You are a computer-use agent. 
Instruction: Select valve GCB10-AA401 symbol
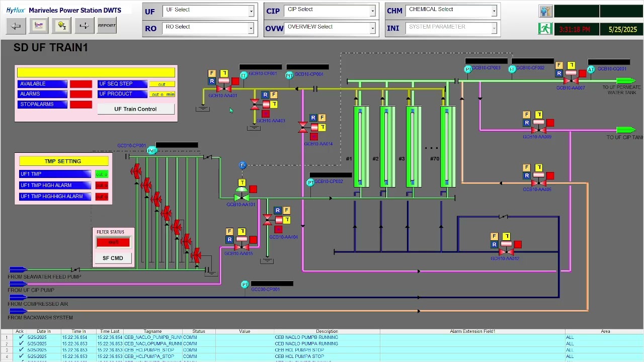pyautogui.click(x=224, y=85)
